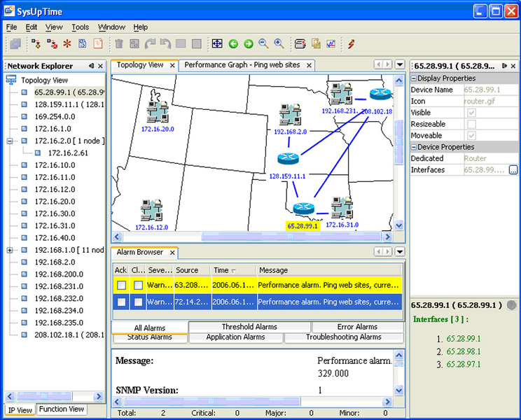This screenshot has height=420, width=521.
Task: Select the 172.16.20.0 network icon on map
Action: pyautogui.click(x=158, y=111)
